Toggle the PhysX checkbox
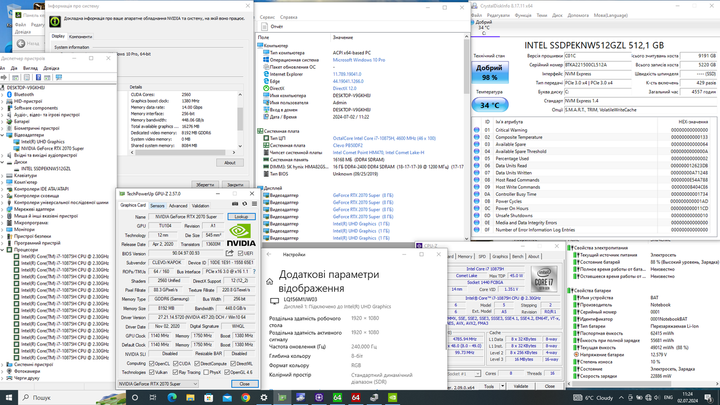The height and width of the screenshot is (405, 720). point(206,372)
